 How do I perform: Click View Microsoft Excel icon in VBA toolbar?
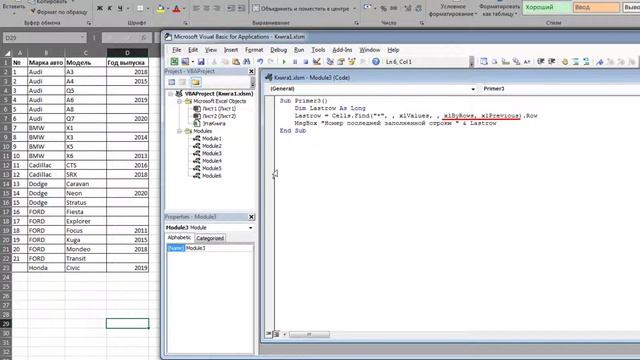tap(174, 62)
